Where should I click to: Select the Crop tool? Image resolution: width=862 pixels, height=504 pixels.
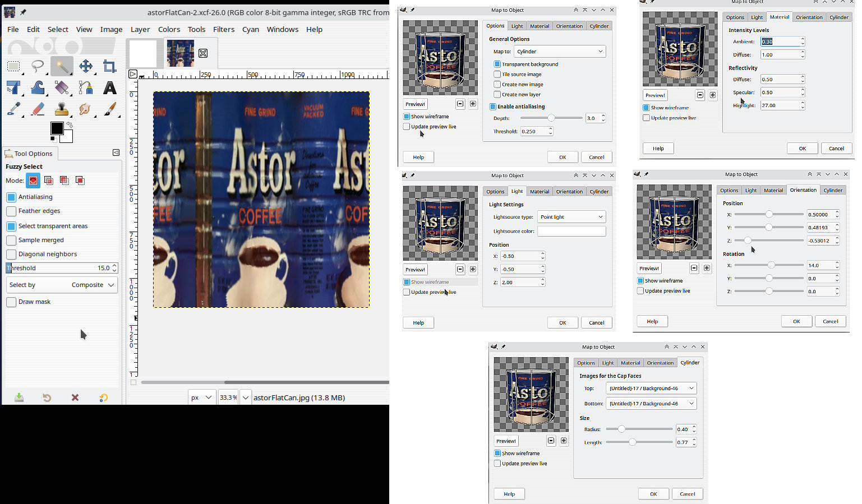point(110,67)
